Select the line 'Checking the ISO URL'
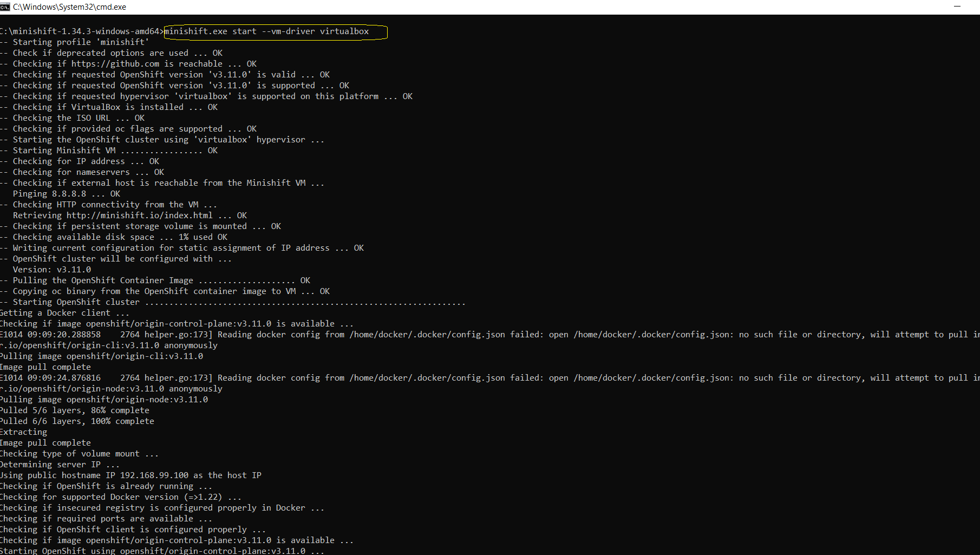 pyautogui.click(x=72, y=118)
